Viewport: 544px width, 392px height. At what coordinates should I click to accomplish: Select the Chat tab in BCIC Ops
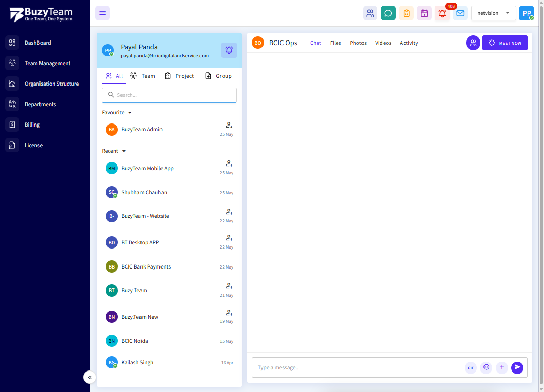[315, 43]
